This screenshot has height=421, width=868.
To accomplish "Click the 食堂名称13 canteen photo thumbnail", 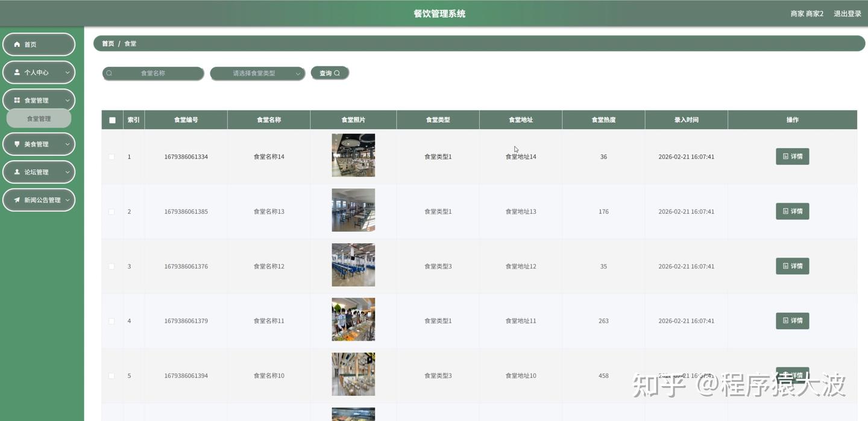I will tap(353, 210).
